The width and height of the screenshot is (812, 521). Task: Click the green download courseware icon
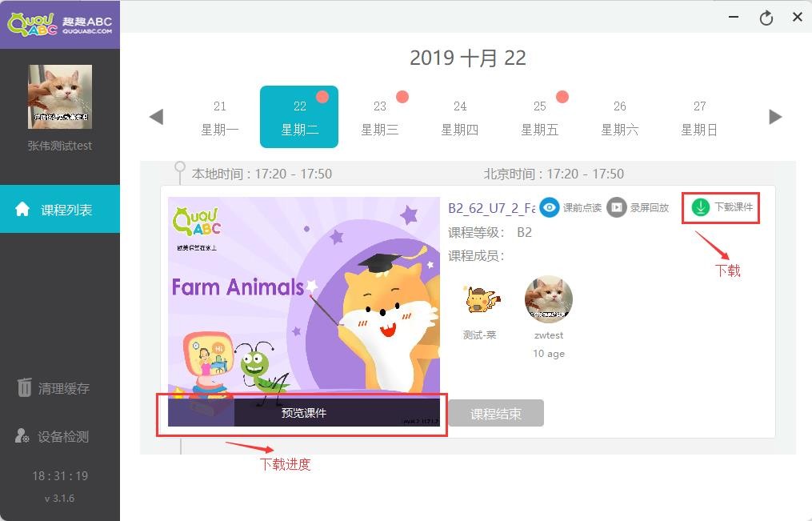tap(700, 207)
